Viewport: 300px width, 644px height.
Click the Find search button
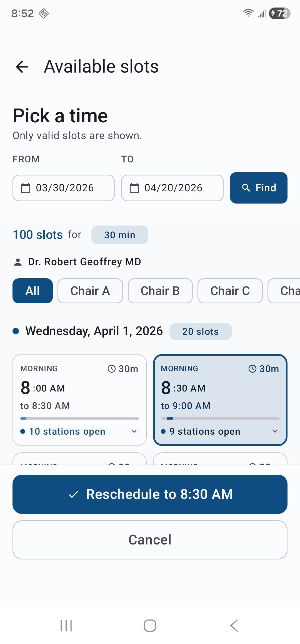[x=259, y=188]
